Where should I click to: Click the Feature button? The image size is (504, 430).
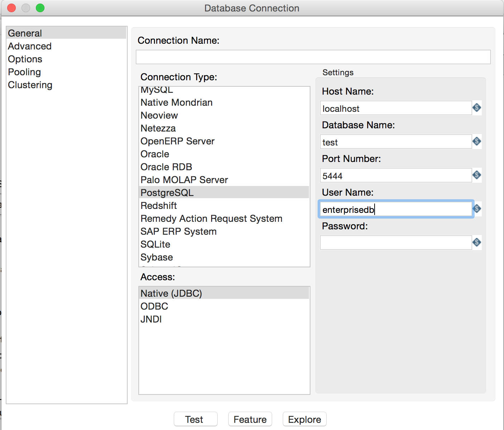click(x=250, y=419)
